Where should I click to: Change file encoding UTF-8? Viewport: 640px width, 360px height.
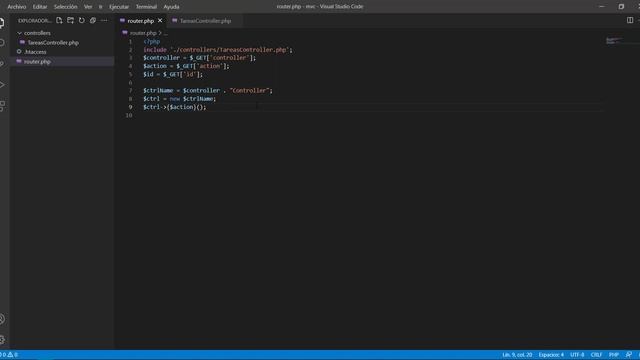[x=577, y=355]
